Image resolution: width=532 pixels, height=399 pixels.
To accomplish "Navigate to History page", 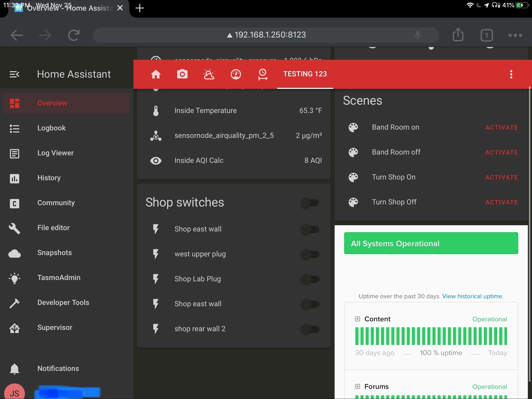I will coord(49,178).
